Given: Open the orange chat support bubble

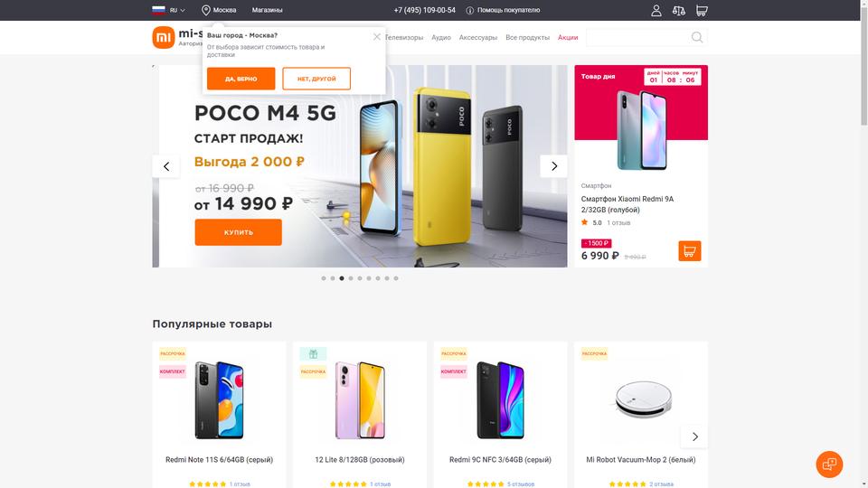Looking at the screenshot, I should click(829, 465).
